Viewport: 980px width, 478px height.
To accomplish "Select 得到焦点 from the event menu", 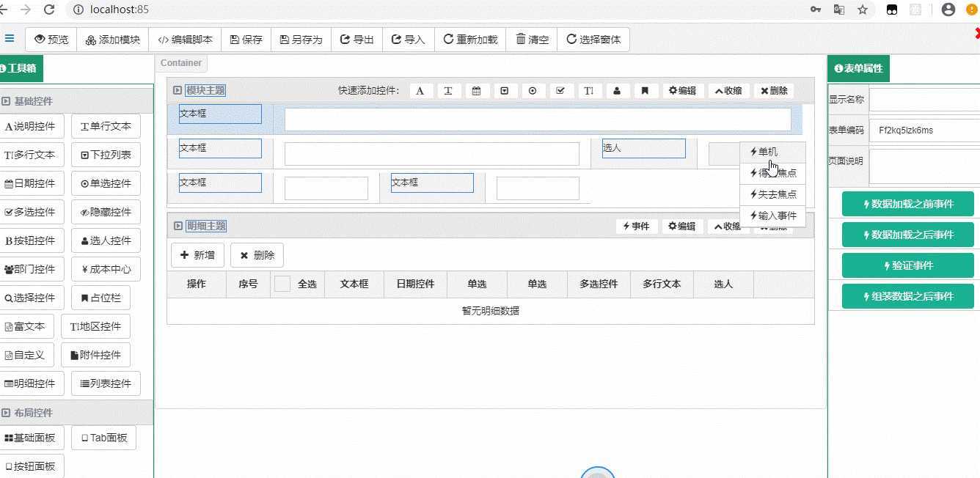I will pyautogui.click(x=772, y=174).
